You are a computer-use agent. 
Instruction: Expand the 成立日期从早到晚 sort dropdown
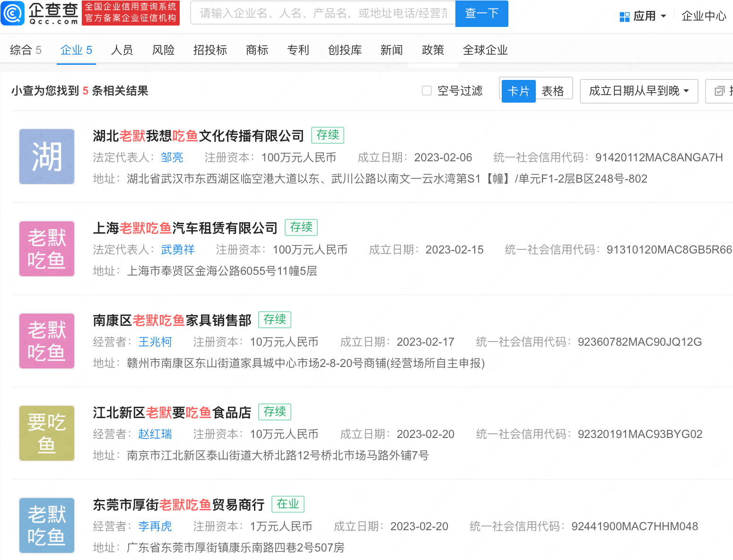pyautogui.click(x=638, y=91)
